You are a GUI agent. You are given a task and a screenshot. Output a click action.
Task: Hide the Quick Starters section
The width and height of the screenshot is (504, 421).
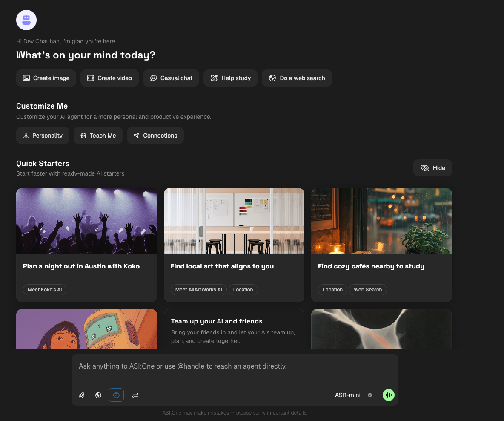pos(432,168)
